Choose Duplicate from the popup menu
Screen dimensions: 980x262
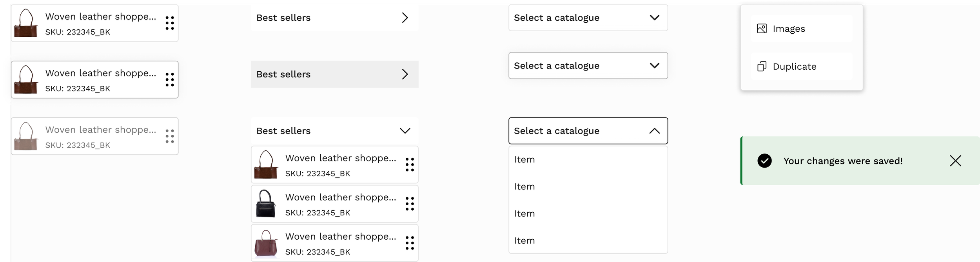click(x=794, y=67)
